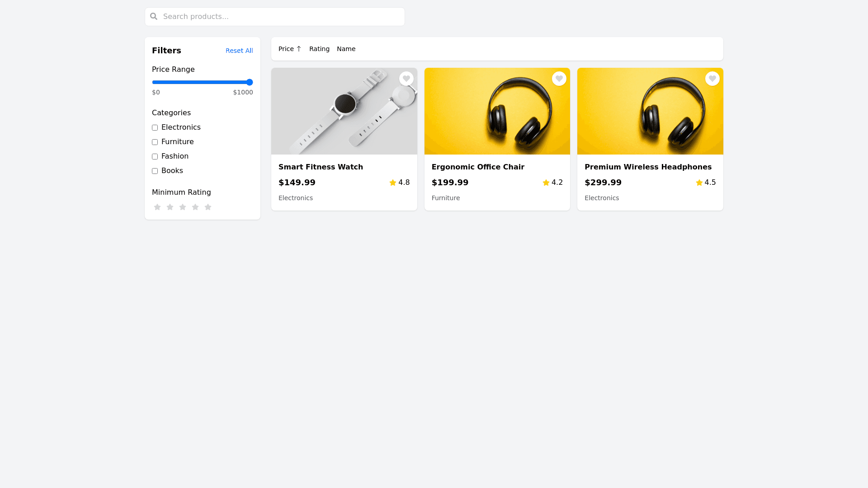Select three-star minimum rating
Image resolution: width=868 pixels, height=488 pixels.
click(183, 207)
